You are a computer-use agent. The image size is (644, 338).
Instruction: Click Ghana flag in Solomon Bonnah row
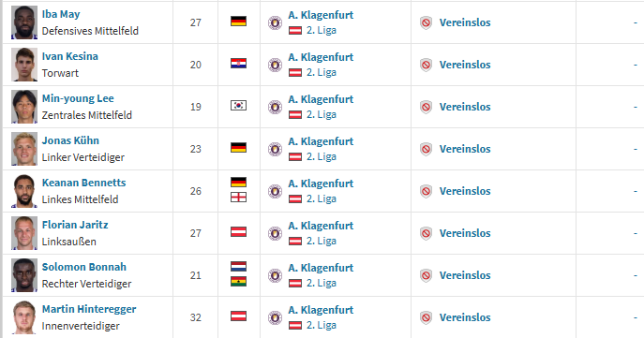[238, 282]
